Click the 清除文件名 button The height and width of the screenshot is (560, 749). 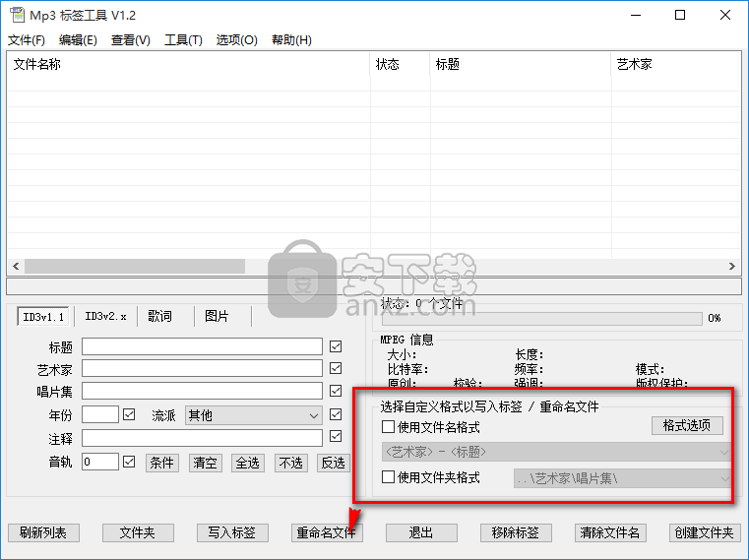pos(610,532)
